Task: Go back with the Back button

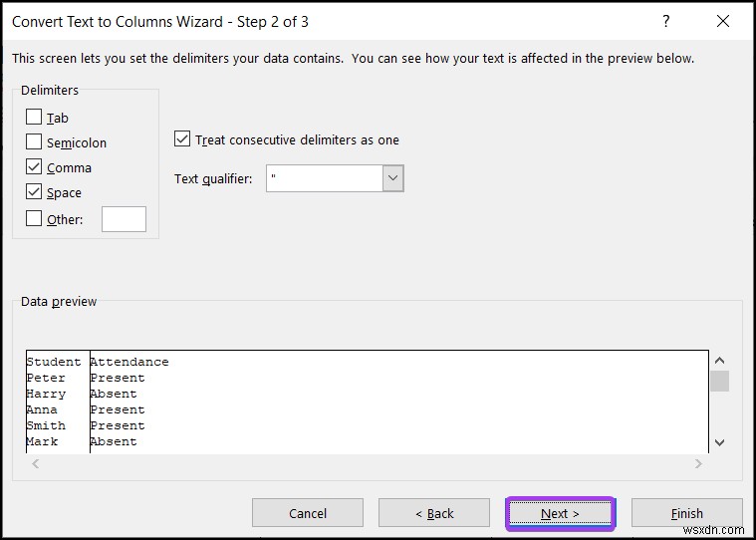Action: click(433, 513)
